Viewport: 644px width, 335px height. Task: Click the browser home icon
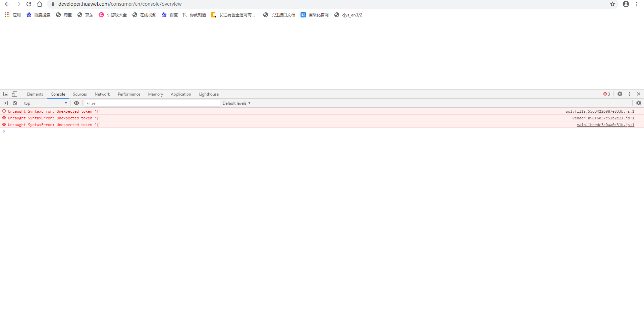pyautogui.click(x=40, y=4)
